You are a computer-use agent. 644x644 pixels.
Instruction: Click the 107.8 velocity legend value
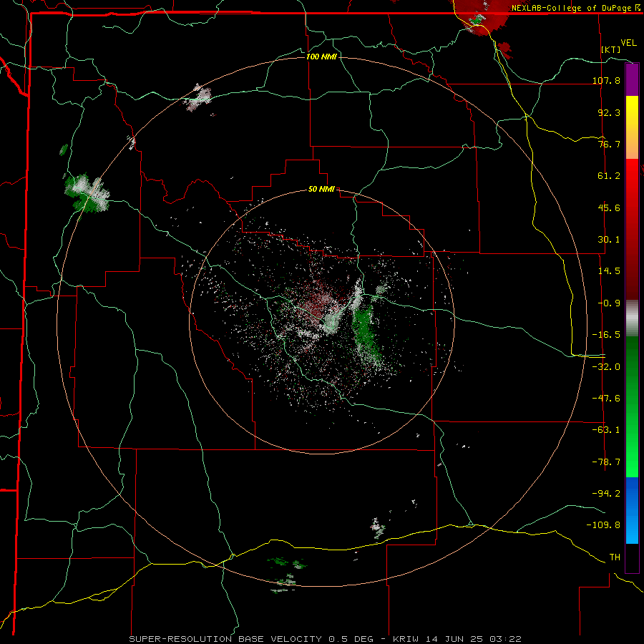point(606,80)
